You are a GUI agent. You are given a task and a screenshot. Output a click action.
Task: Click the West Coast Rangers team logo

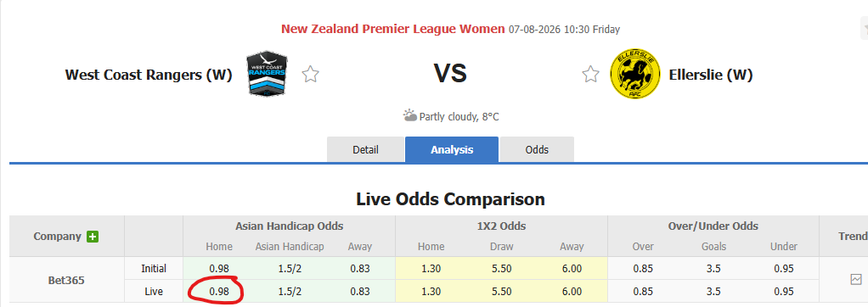tap(267, 74)
